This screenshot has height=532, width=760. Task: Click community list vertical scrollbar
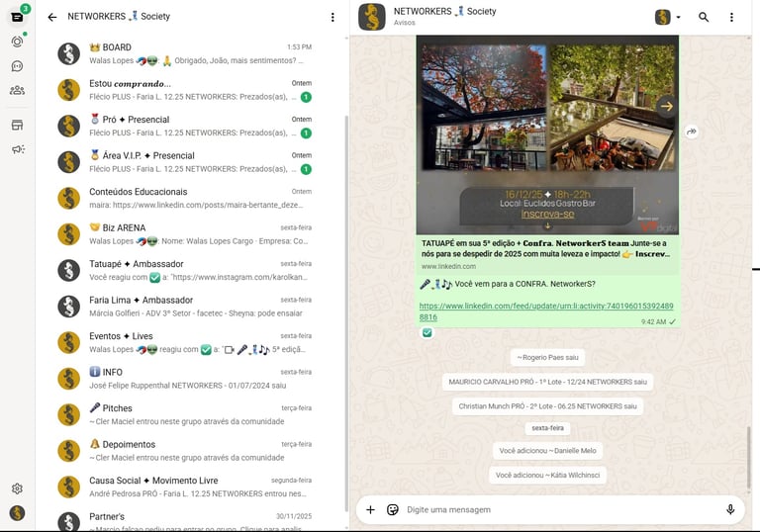pyautogui.click(x=346, y=313)
